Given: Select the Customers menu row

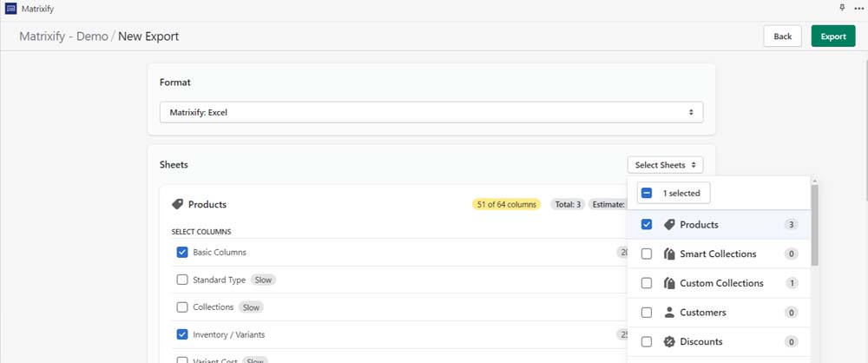Looking at the screenshot, I should pyautogui.click(x=719, y=313).
